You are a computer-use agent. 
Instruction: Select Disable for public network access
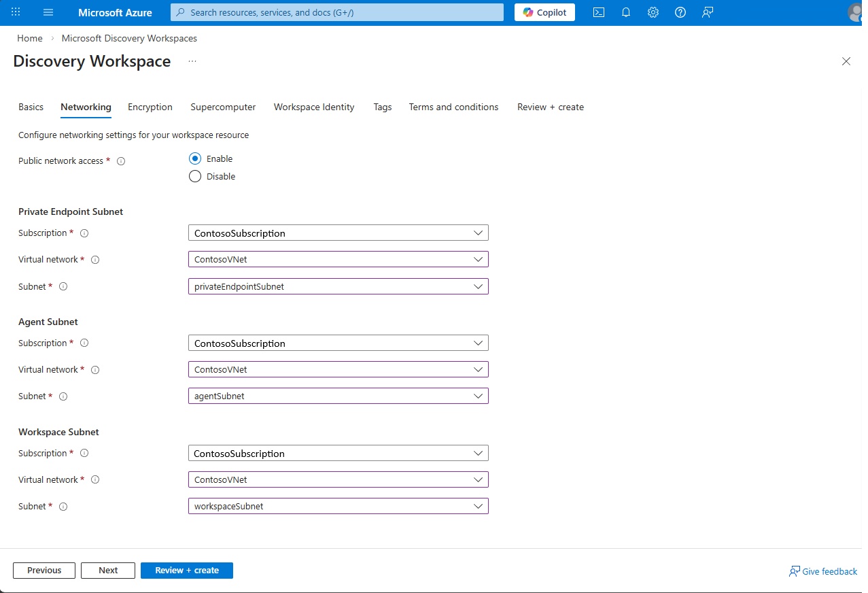[x=195, y=176]
